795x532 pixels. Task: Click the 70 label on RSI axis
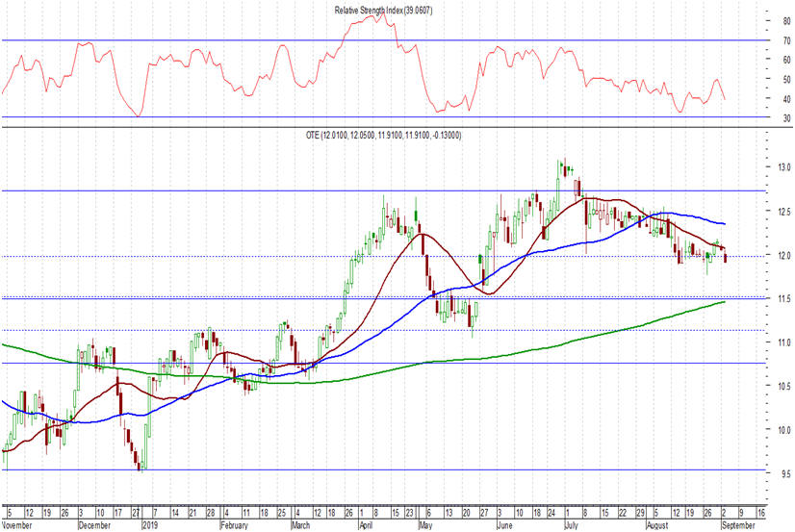click(x=787, y=41)
